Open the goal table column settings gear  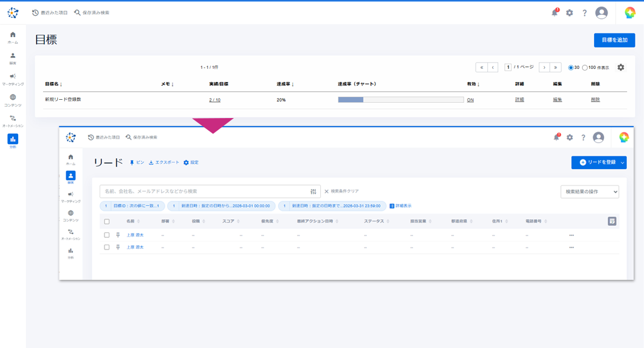[x=620, y=68]
